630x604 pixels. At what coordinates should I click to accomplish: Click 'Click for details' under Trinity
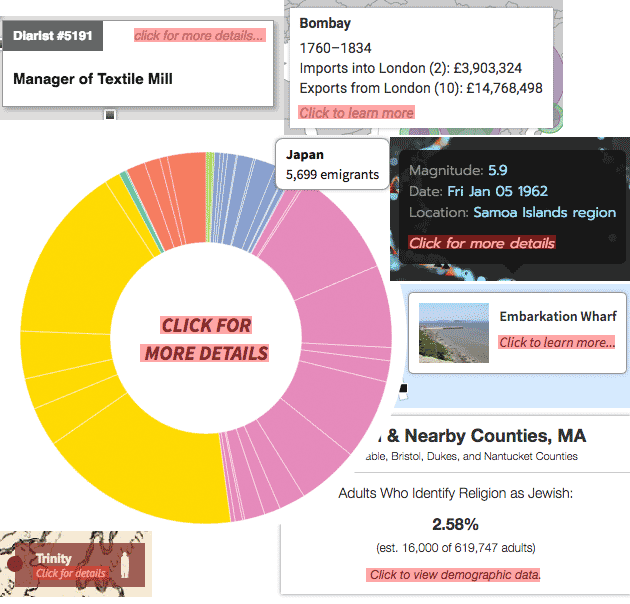point(70,573)
